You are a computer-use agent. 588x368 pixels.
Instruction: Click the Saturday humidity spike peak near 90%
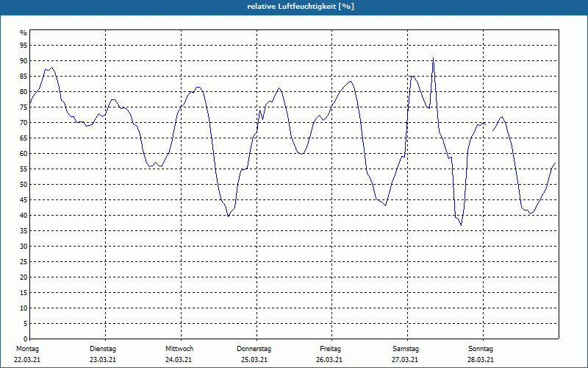[x=433, y=58]
